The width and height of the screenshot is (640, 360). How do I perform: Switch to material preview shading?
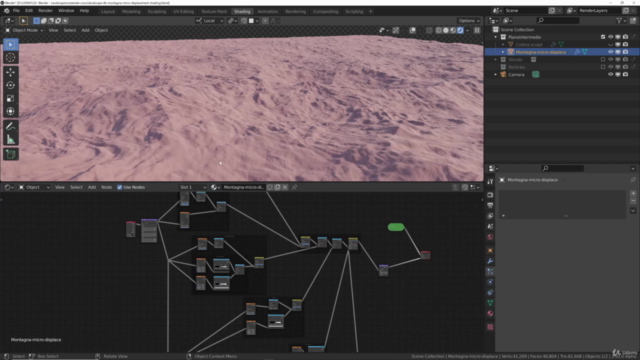pos(453,30)
